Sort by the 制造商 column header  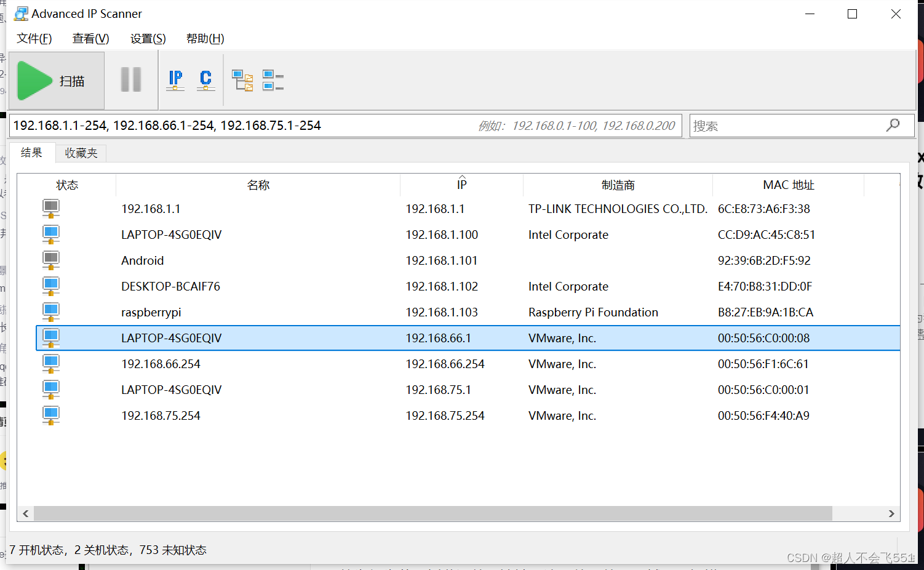point(618,185)
